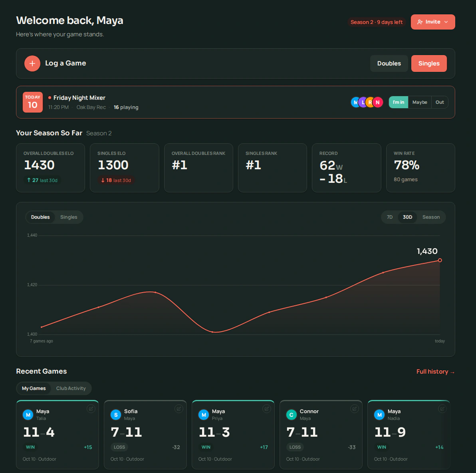Mark yourself as I'm in

click(x=398, y=102)
